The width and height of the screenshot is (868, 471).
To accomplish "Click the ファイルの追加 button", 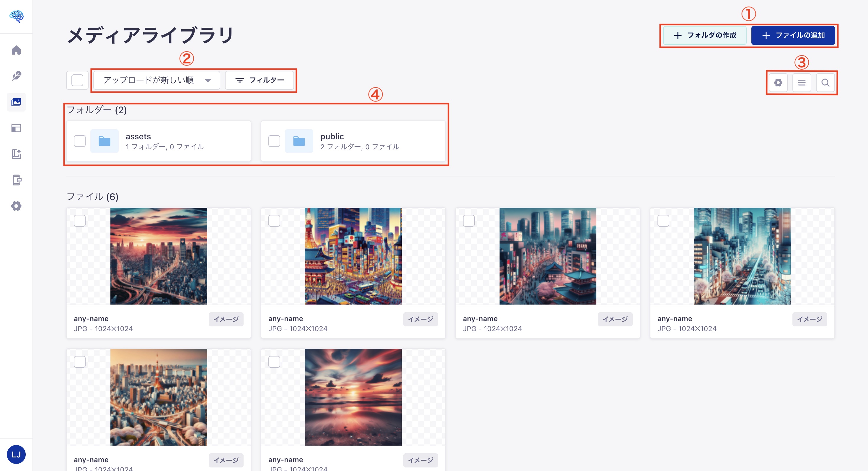I will 793,35.
